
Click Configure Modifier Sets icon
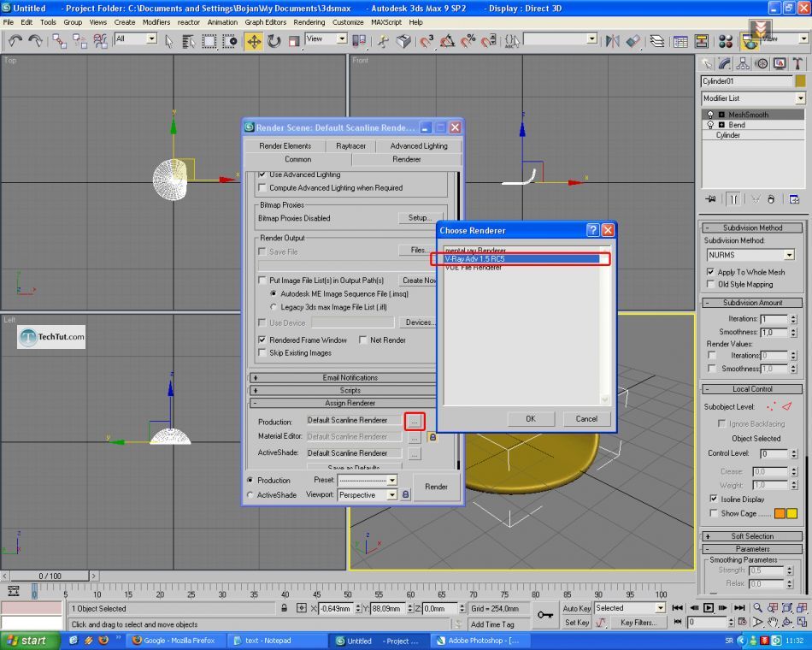794,199
